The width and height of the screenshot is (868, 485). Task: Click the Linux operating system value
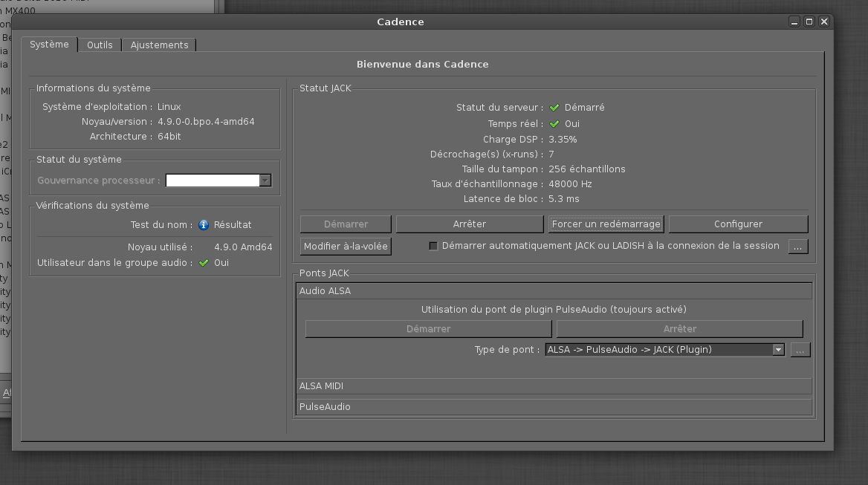(x=169, y=107)
